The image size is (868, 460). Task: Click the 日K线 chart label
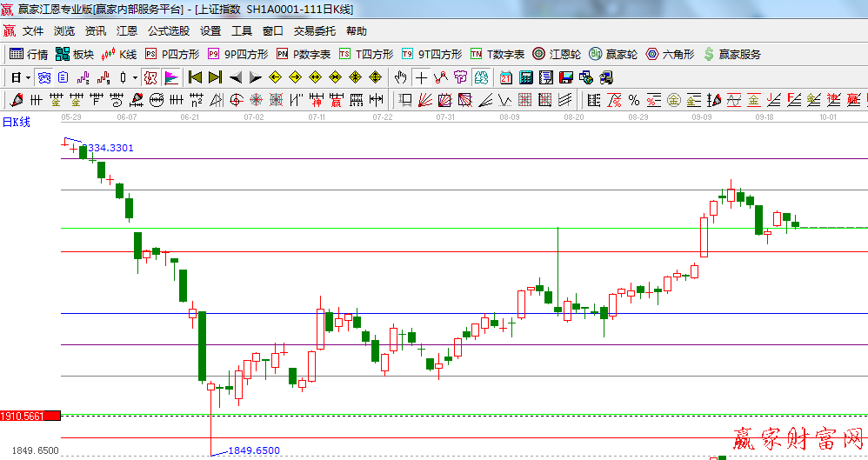[x=16, y=122]
